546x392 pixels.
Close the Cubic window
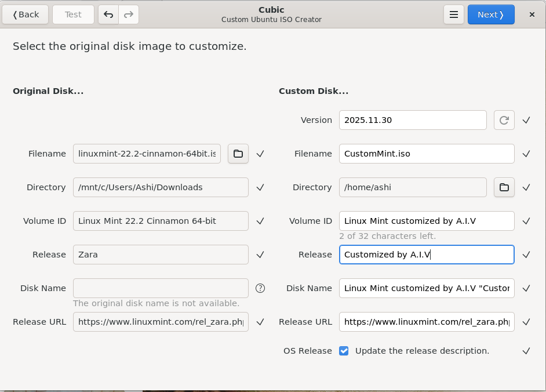(x=532, y=14)
